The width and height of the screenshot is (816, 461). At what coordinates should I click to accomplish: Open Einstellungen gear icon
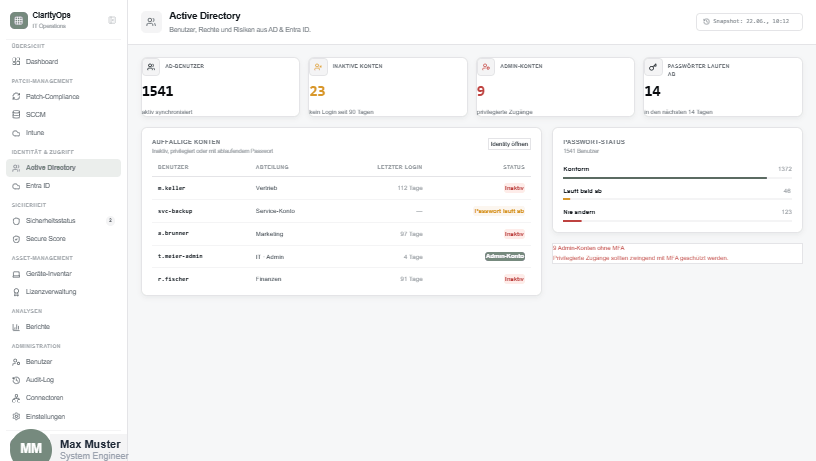click(x=16, y=416)
